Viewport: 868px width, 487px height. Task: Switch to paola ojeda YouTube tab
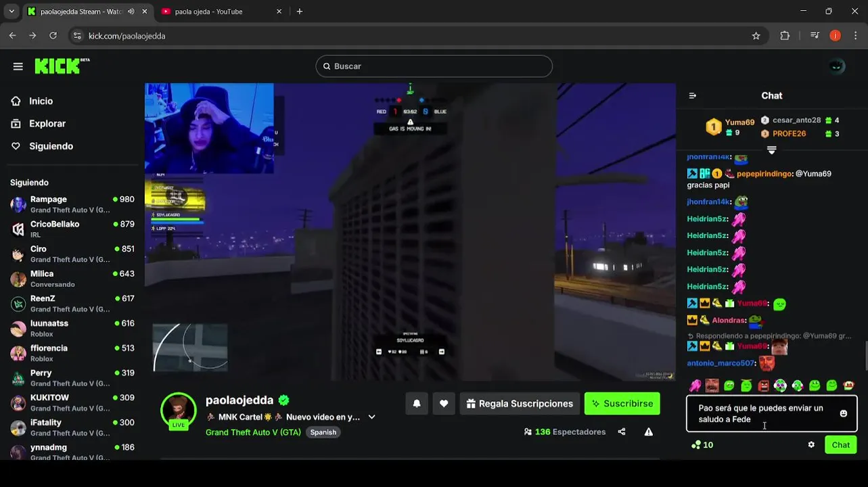coord(221,11)
